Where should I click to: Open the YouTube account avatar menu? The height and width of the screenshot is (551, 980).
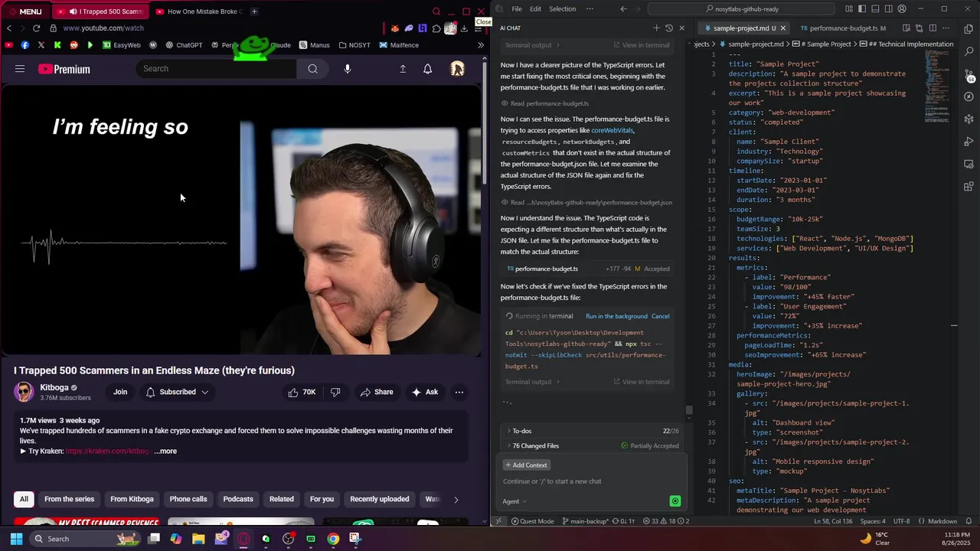458,69
